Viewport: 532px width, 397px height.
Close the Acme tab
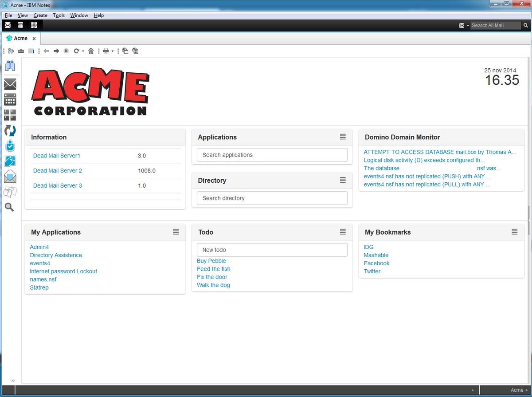coord(34,39)
